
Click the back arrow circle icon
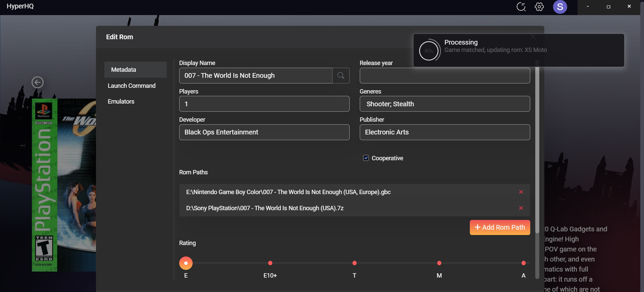38,82
